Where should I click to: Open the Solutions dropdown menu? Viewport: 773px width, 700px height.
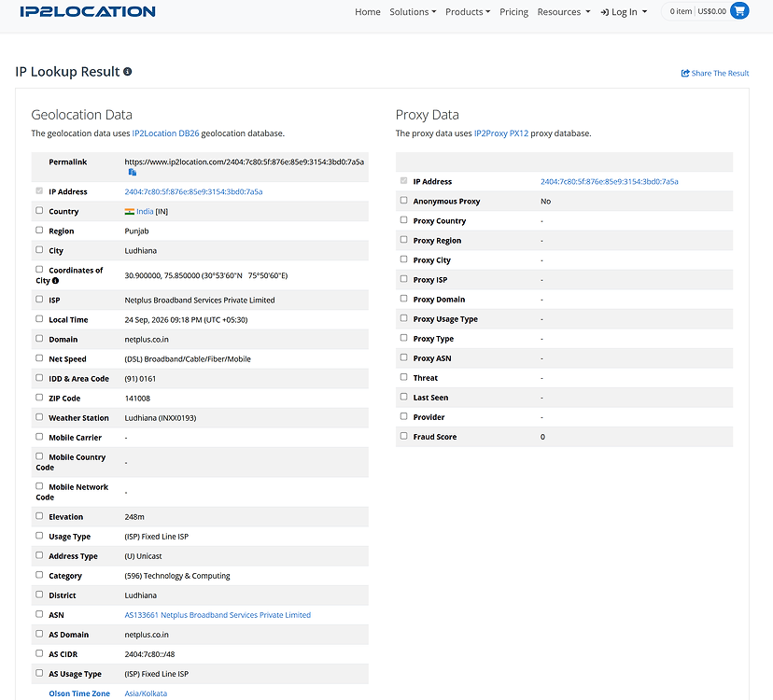(x=413, y=12)
